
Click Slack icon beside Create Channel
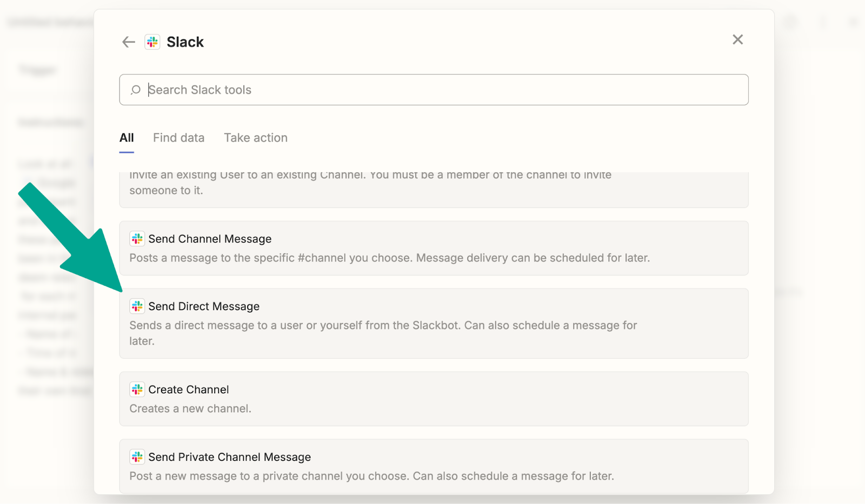point(137,389)
